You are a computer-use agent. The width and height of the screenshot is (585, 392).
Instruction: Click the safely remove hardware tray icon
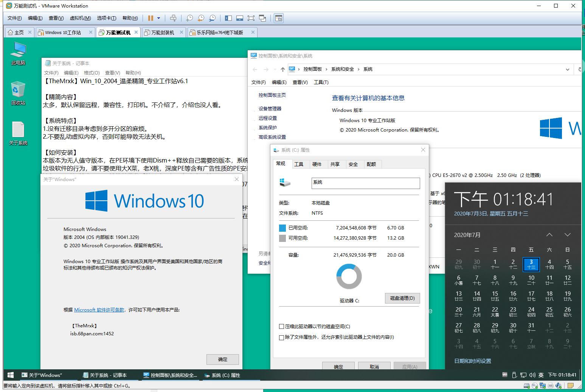[514, 375]
